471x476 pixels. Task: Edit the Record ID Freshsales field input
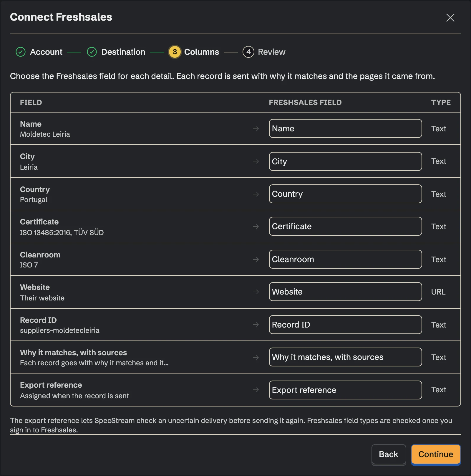tap(345, 325)
